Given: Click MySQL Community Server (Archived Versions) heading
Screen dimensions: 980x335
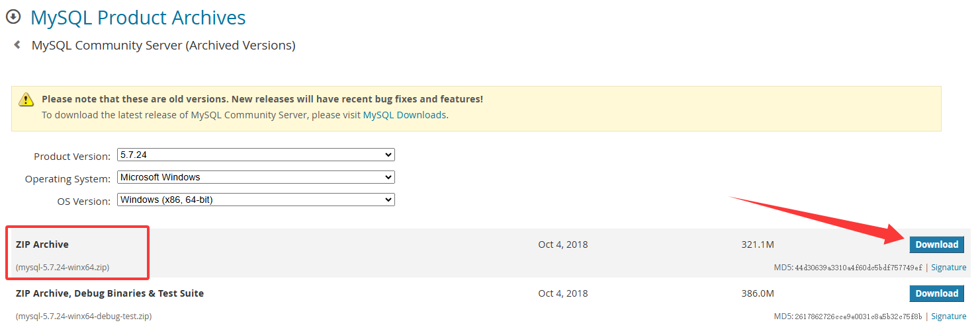Looking at the screenshot, I should tap(163, 46).
